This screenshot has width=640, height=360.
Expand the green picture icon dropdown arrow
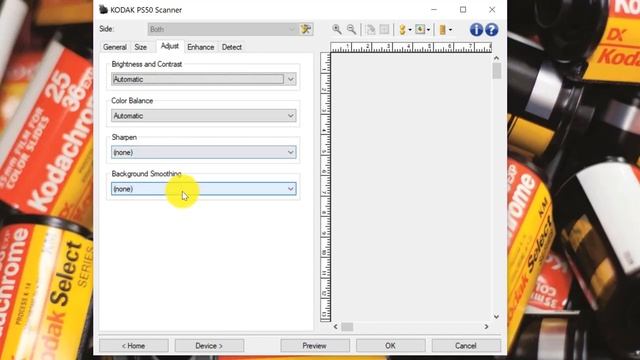428,30
